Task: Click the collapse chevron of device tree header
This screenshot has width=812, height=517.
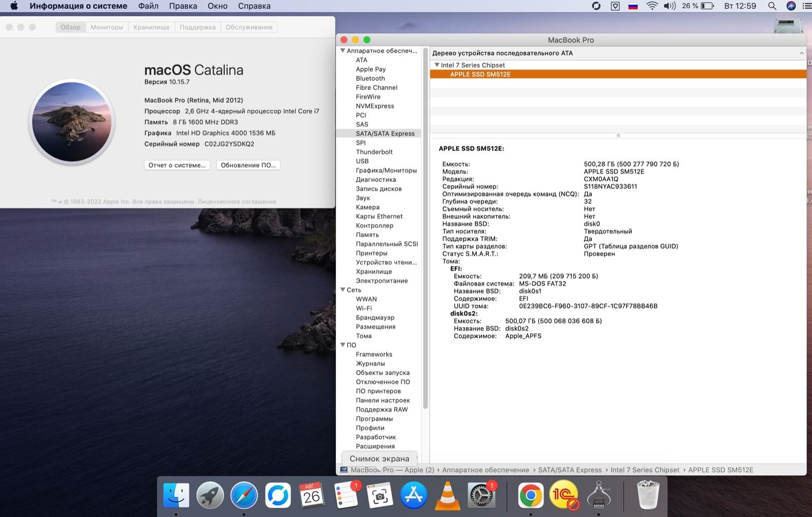Action: click(801, 53)
